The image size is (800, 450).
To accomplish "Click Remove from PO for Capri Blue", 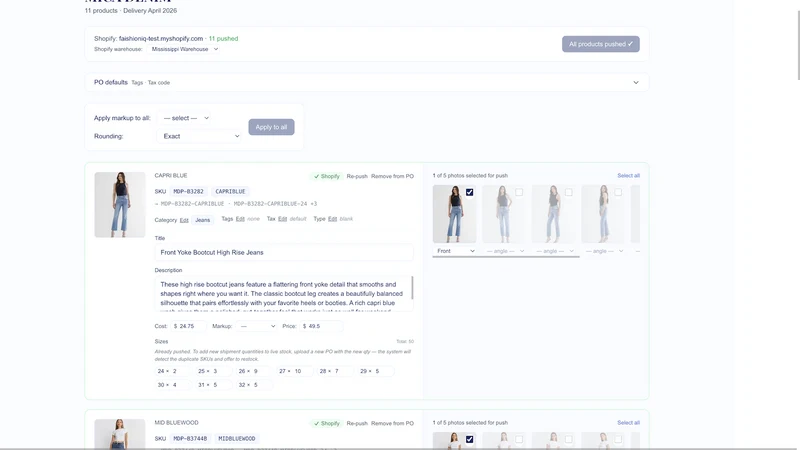I will click(x=392, y=176).
